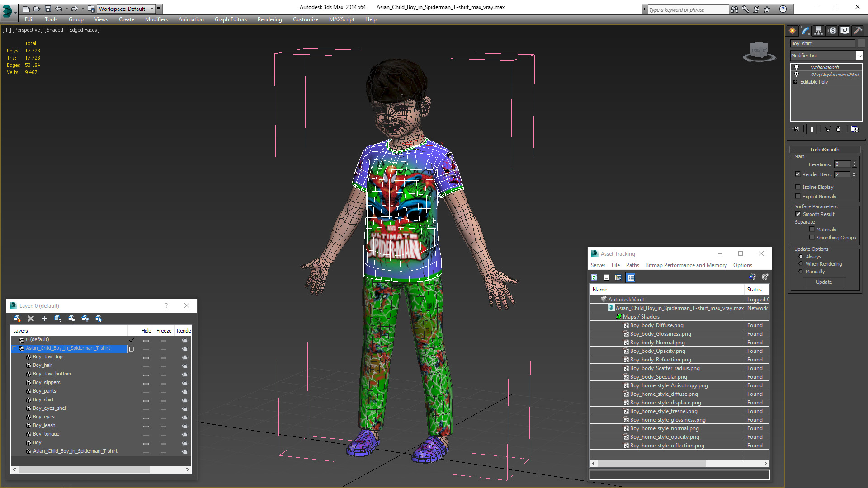
Task: Switch to the Utilities hammer panel
Action: [x=858, y=31]
